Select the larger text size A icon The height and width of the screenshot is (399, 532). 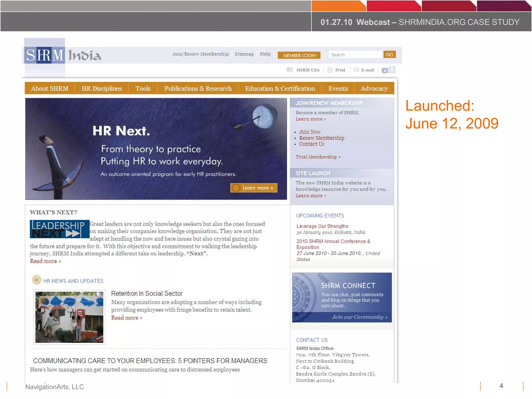[x=392, y=70]
